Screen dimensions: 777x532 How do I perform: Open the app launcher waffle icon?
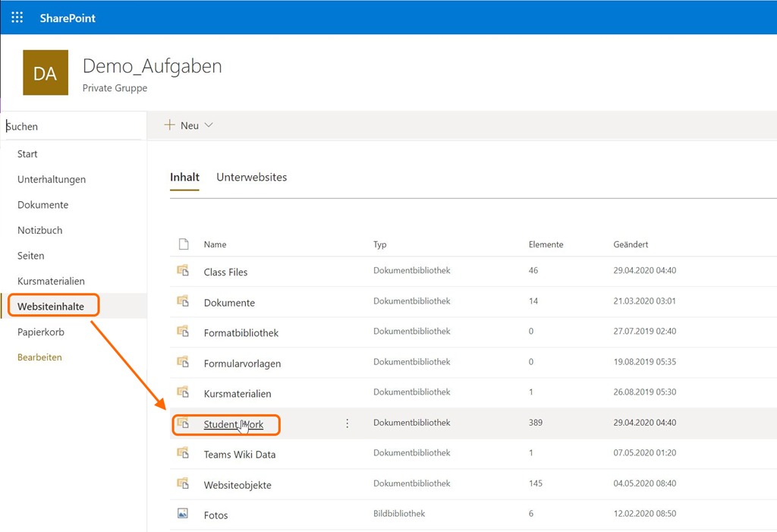pyautogui.click(x=17, y=17)
